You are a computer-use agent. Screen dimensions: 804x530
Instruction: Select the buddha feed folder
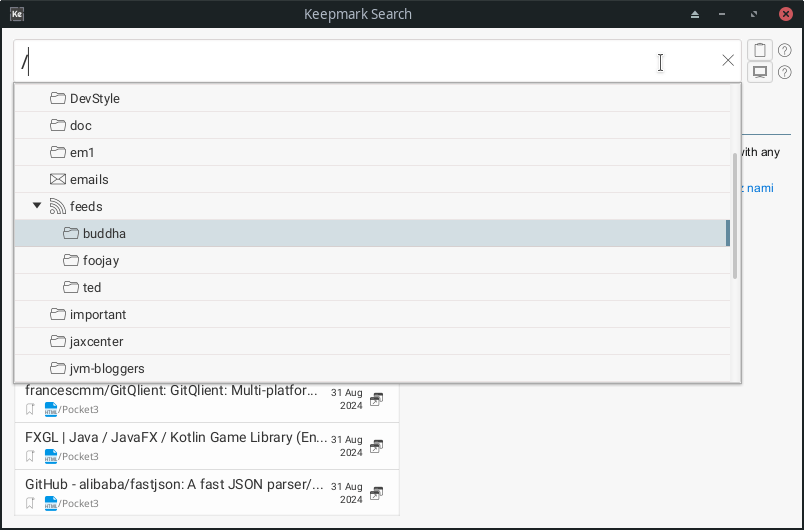(104, 233)
